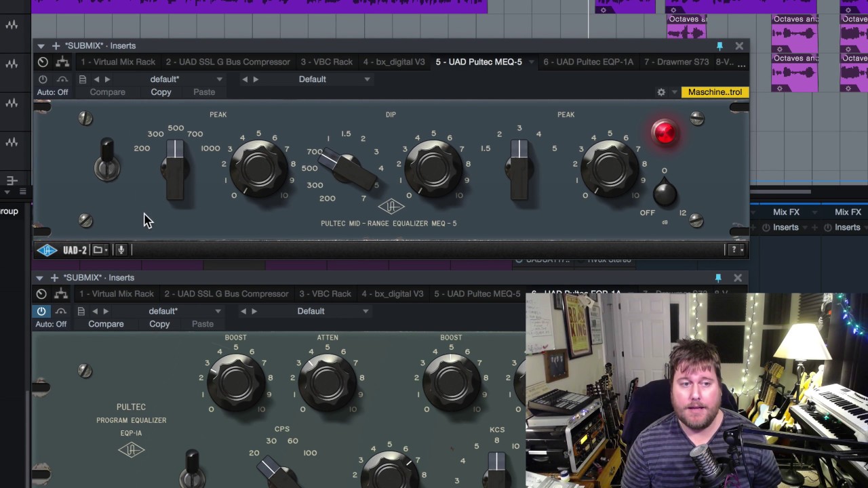Adjust the high PEAK frequency selector (1.5–5) on the MEQ-5

click(x=519, y=169)
